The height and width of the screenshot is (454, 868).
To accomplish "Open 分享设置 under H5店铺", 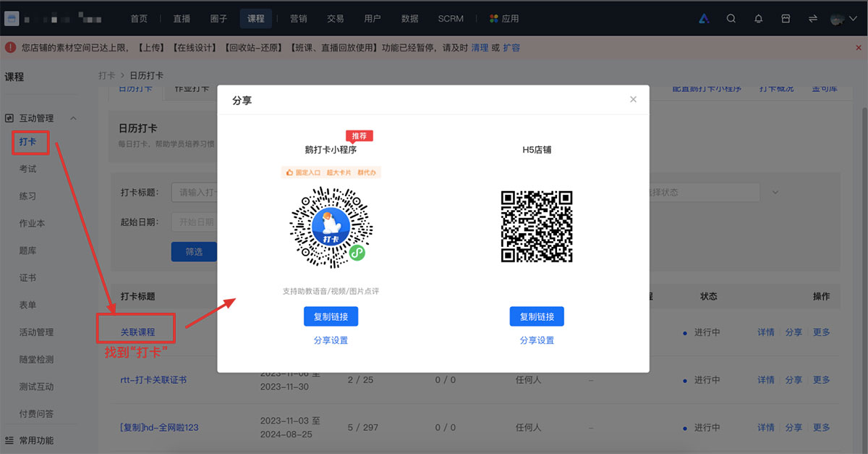I will (x=537, y=340).
